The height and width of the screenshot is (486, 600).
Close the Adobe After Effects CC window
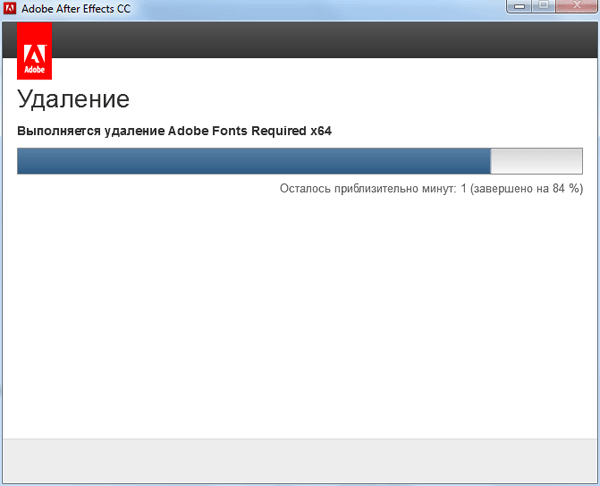[x=577, y=6]
